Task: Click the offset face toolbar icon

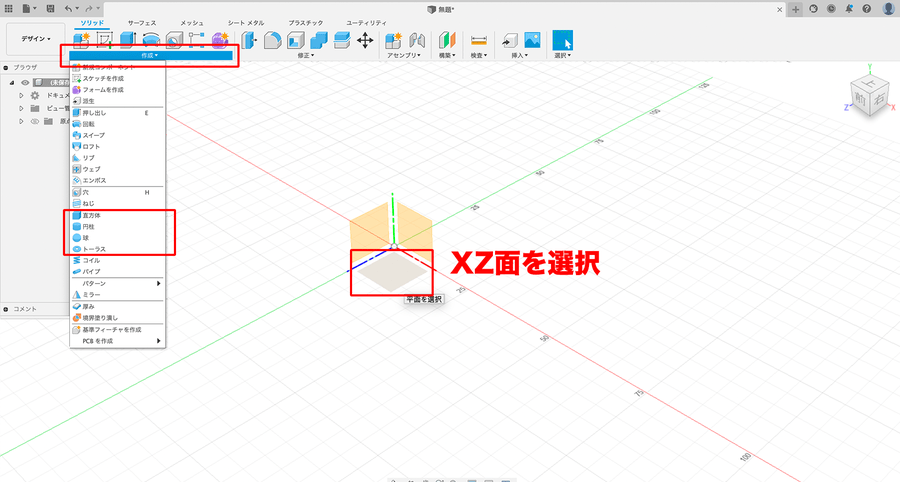Action: pos(342,40)
